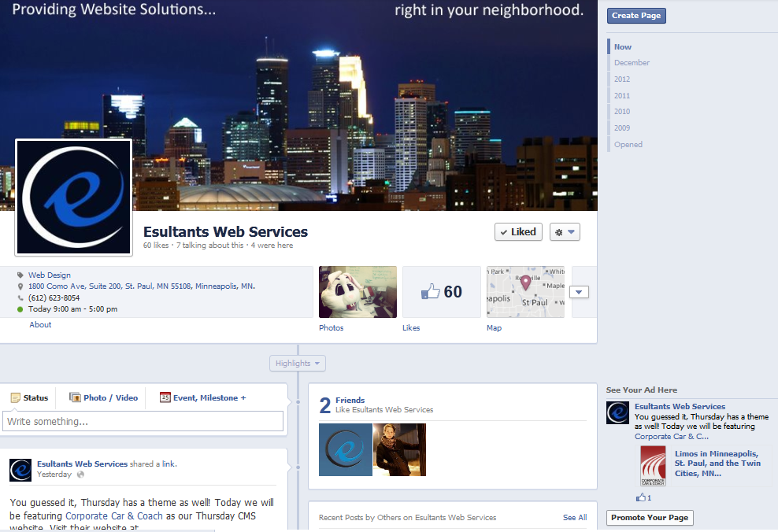The image size is (778, 532).
Task: Click the Write something input field
Action: (x=143, y=422)
